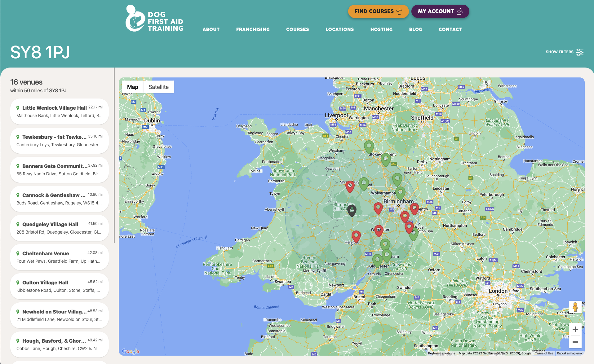Click pin icon on Tewkesbury card
Screen dimensions: 594x364
coord(18,137)
